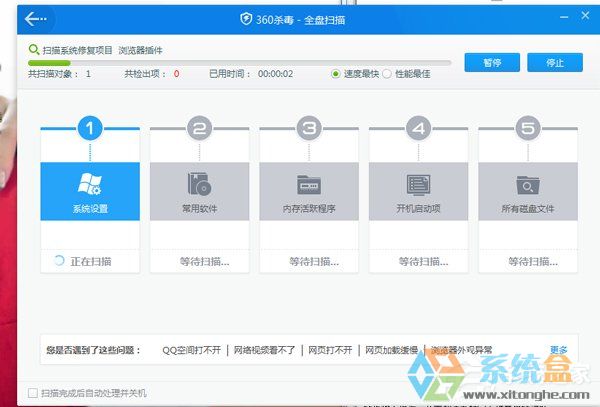Go back using the arrow icon
Screen dimensions: 600x407
pos(35,18)
